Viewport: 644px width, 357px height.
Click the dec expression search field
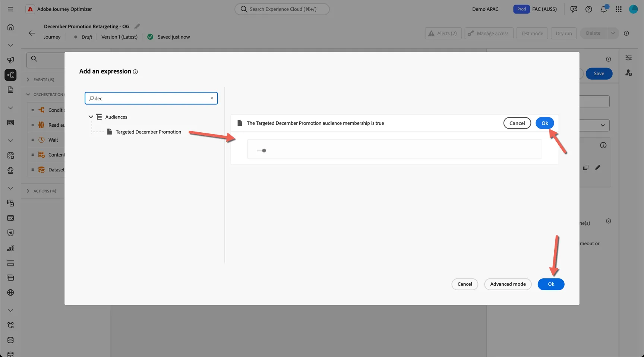pyautogui.click(x=151, y=98)
